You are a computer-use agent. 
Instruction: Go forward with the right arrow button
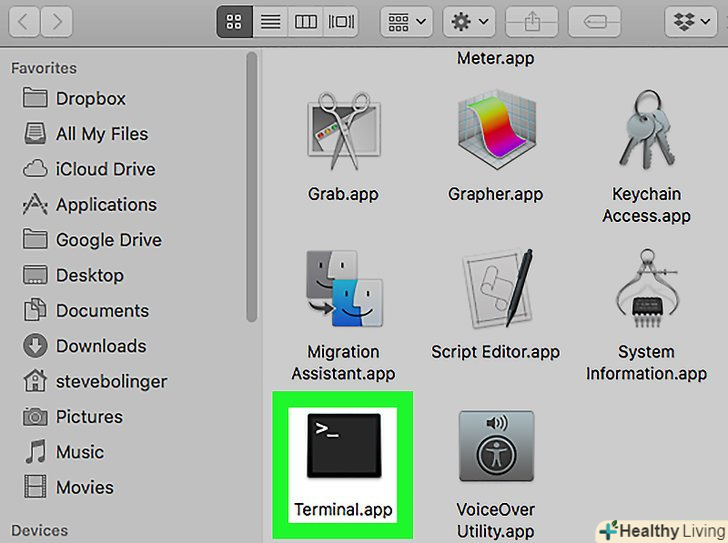tap(57, 21)
